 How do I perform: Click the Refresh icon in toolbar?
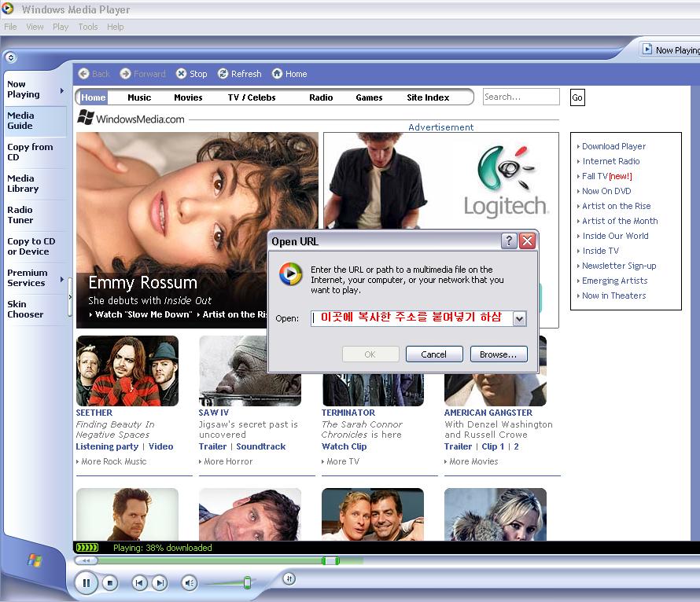click(x=223, y=74)
